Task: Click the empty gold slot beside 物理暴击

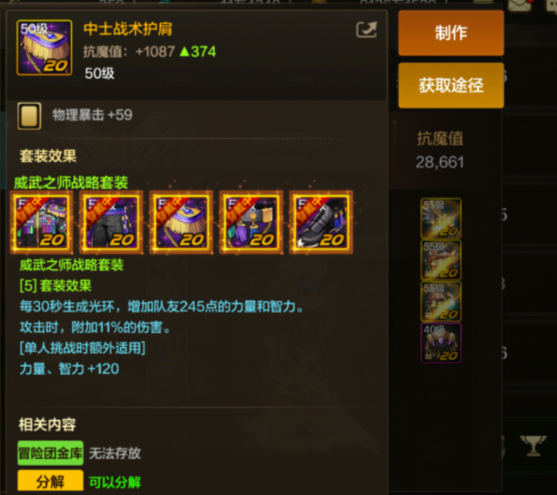Action: click(x=29, y=116)
